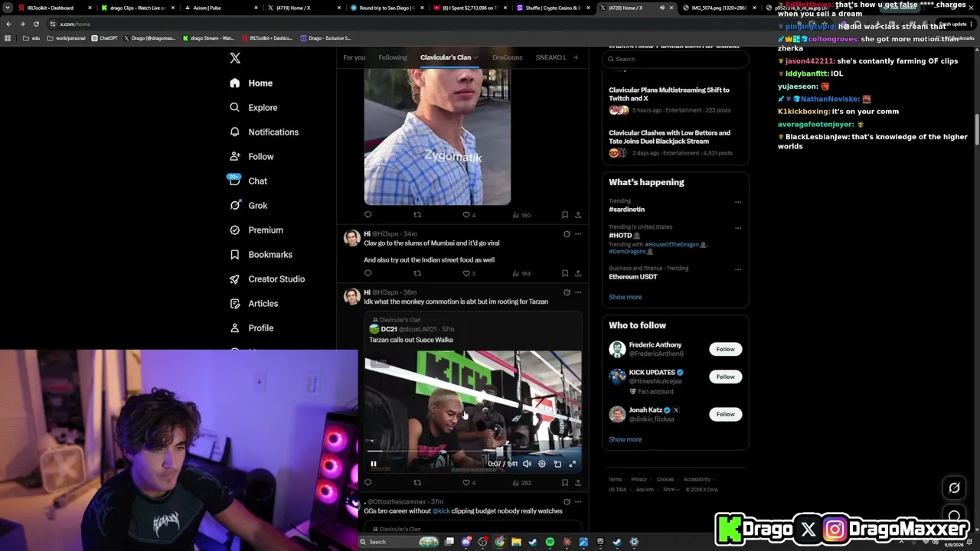The height and width of the screenshot is (551, 980).
Task: Open the @kick mention link
Action: coord(441,511)
